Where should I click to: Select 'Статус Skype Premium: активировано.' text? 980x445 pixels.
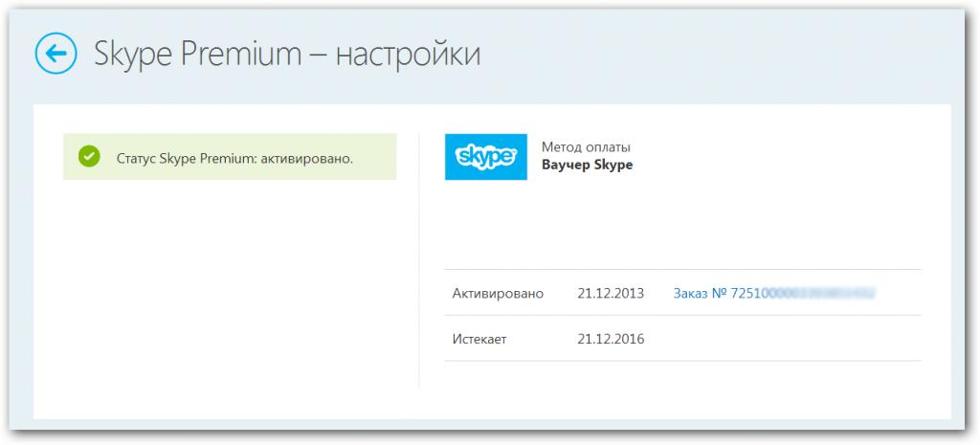[x=235, y=159]
